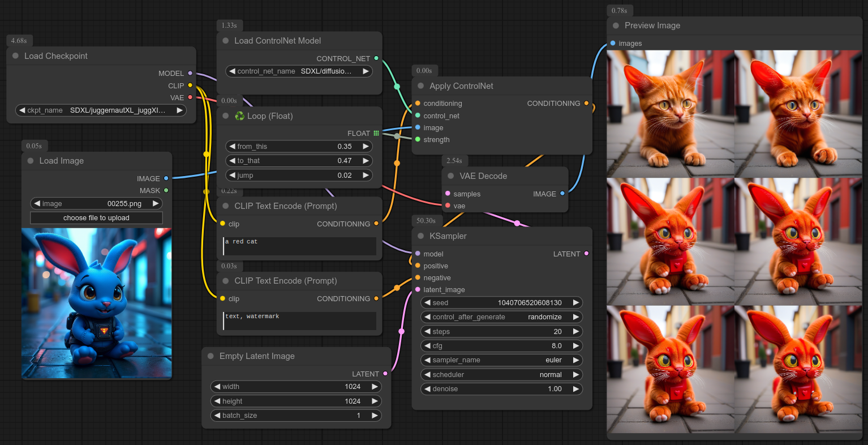Click the blue rabbit thumbnail in Load Image
Image resolution: width=868 pixels, height=445 pixels.
click(96, 303)
